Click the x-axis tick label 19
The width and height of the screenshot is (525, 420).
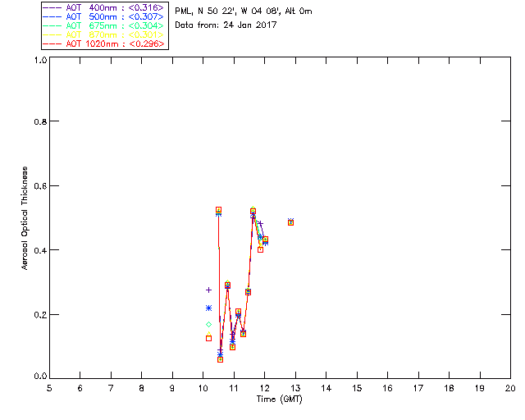(x=480, y=388)
